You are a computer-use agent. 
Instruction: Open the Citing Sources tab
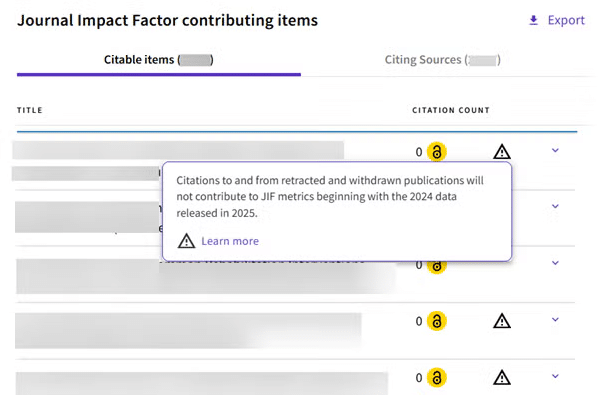click(x=442, y=60)
